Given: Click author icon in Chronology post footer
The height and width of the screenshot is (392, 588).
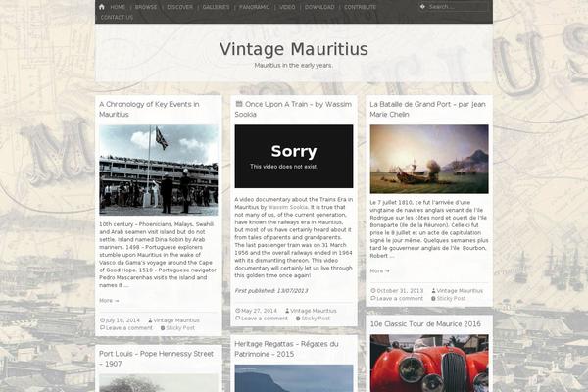Looking at the screenshot, I should [x=150, y=320].
